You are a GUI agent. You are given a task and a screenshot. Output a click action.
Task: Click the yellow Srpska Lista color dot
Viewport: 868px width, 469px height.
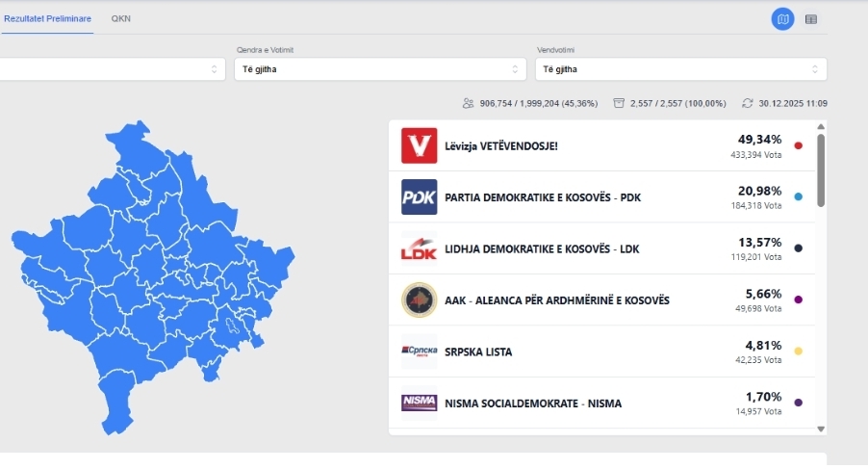click(798, 351)
